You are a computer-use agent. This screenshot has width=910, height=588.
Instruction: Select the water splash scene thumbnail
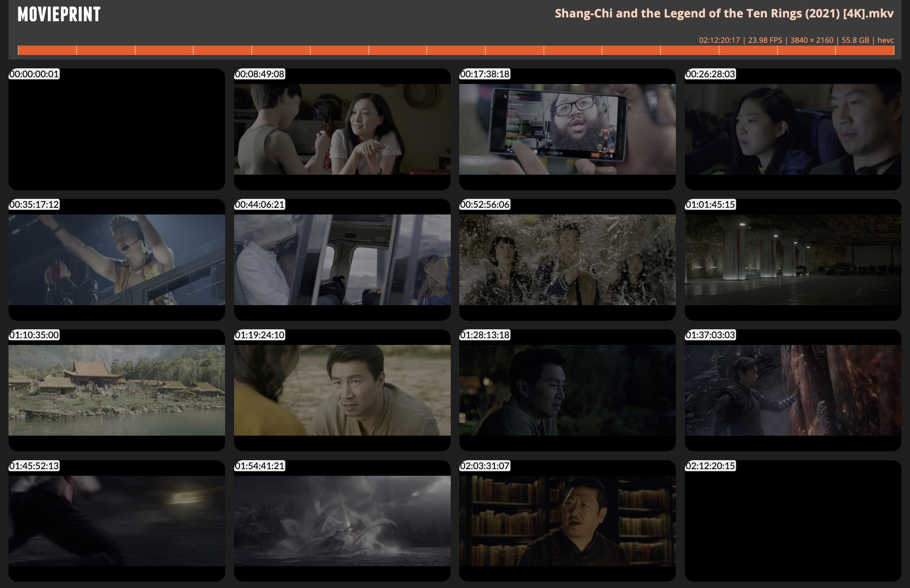pos(567,260)
